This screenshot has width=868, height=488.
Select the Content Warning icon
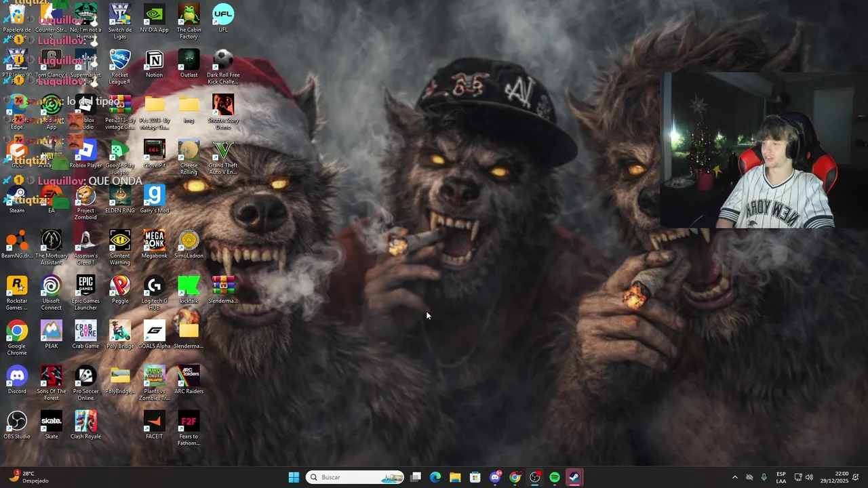click(120, 248)
